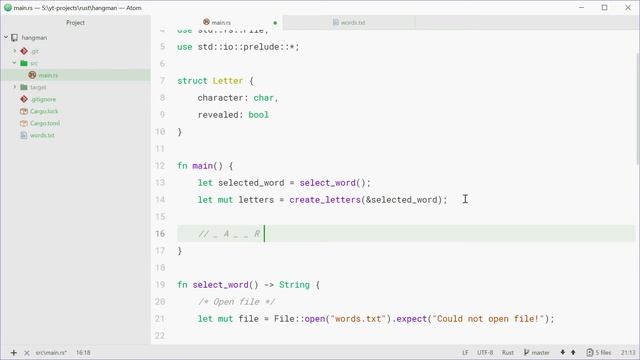Click the 16:18 cursor position indicator
The width and height of the screenshot is (640, 360).
tap(83, 352)
